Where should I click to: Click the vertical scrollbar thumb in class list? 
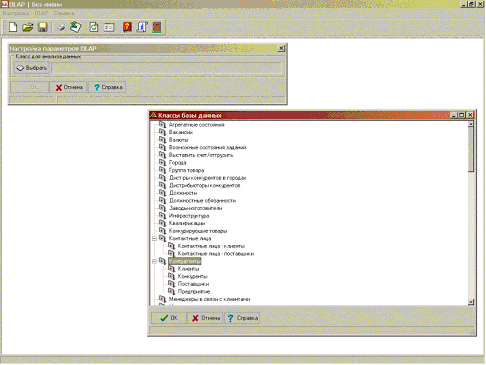(x=471, y=149)
